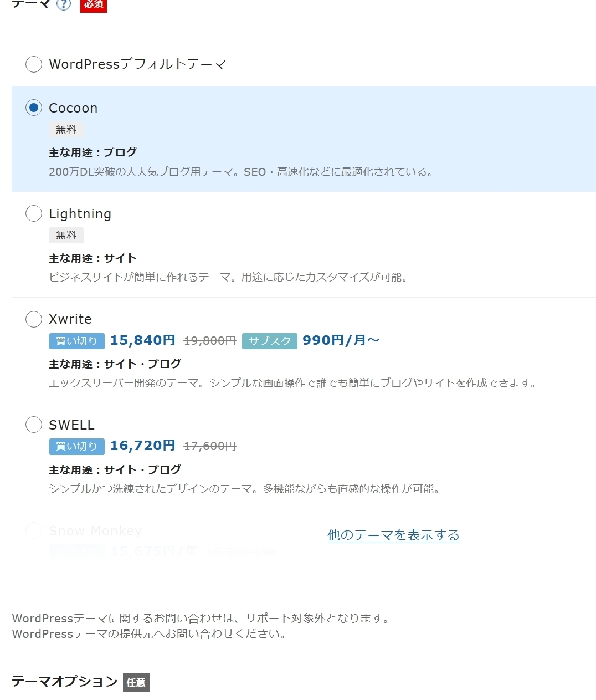The width and height of the screenshot is (596, 700).
Task: Click the 提供元へお問い合わせください notice line
Action: [150, 633]
